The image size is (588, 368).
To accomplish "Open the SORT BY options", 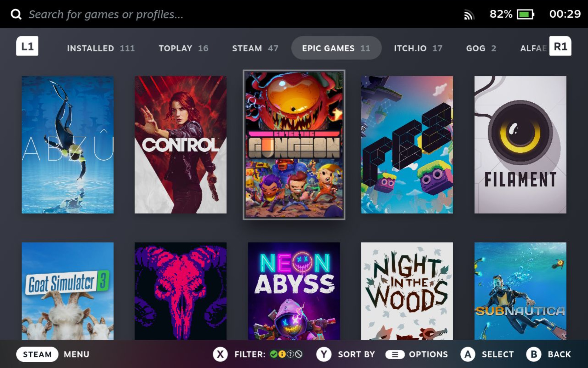I will (356, 354).
